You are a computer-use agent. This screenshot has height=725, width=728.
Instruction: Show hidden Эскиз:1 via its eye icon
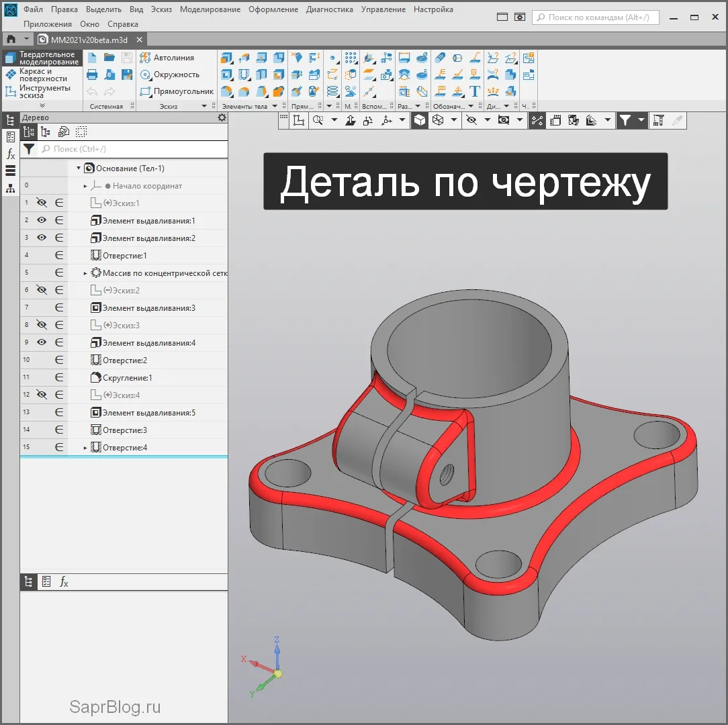tap(42, 203)
